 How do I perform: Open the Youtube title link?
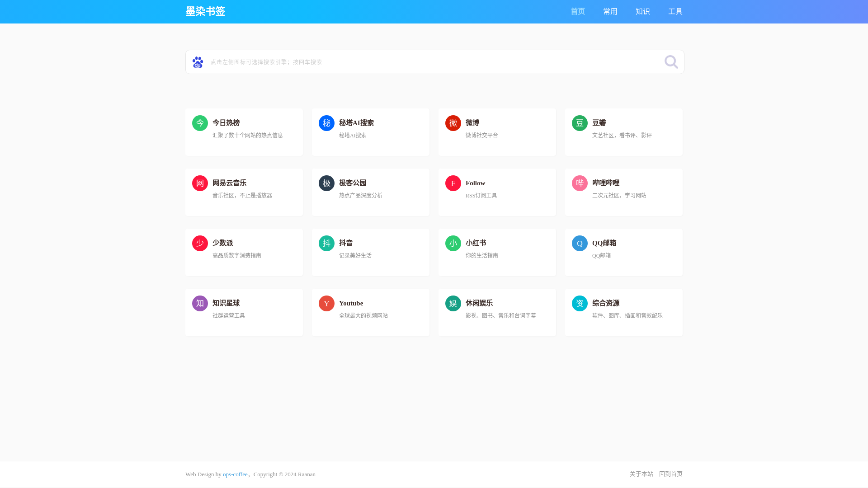pos(351,303)
